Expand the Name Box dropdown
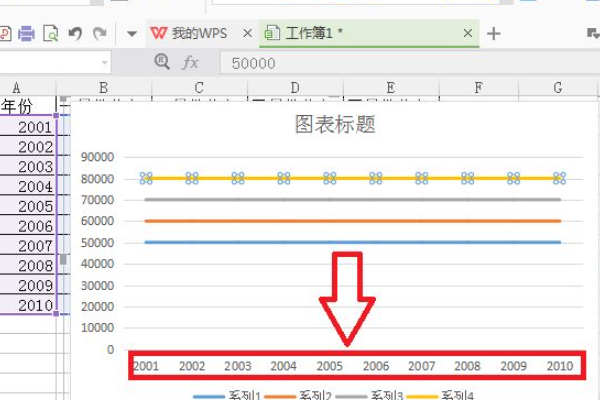Screen dimensions: 600x400 click(104, 62)
